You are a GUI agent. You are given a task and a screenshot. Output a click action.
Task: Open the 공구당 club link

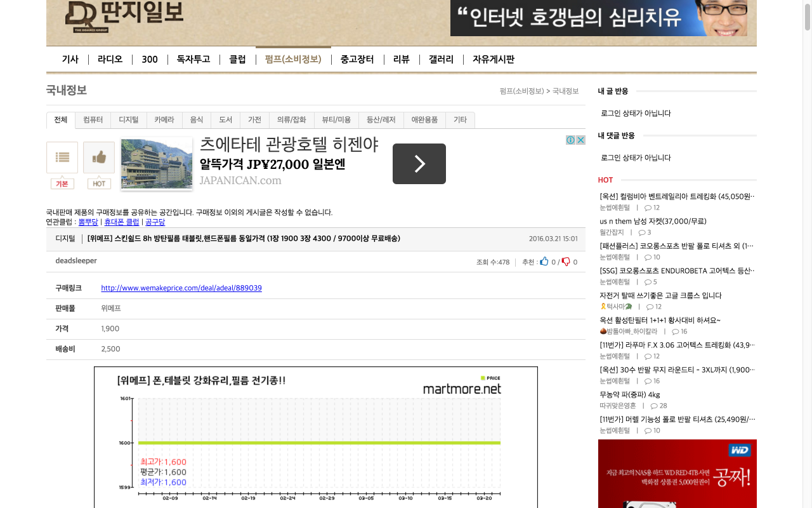pos(155,222)
